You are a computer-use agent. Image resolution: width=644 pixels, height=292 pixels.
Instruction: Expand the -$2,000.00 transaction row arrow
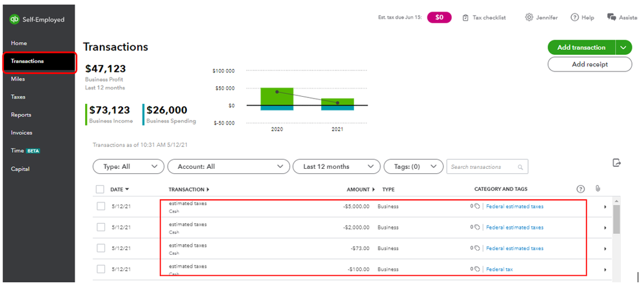605,228
